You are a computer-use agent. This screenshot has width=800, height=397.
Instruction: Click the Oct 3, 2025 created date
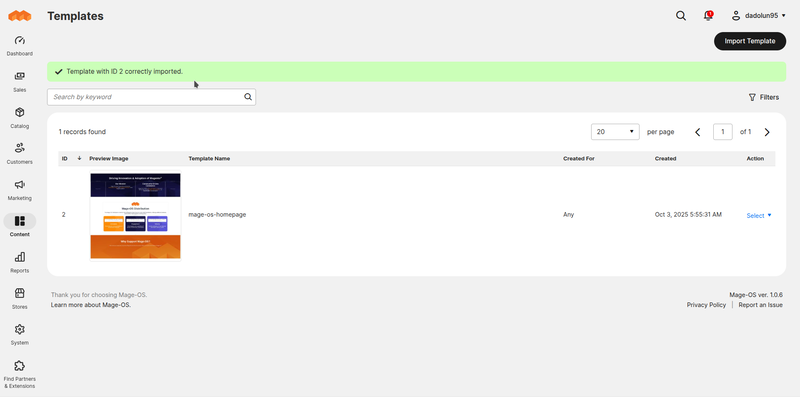point(688,215)
